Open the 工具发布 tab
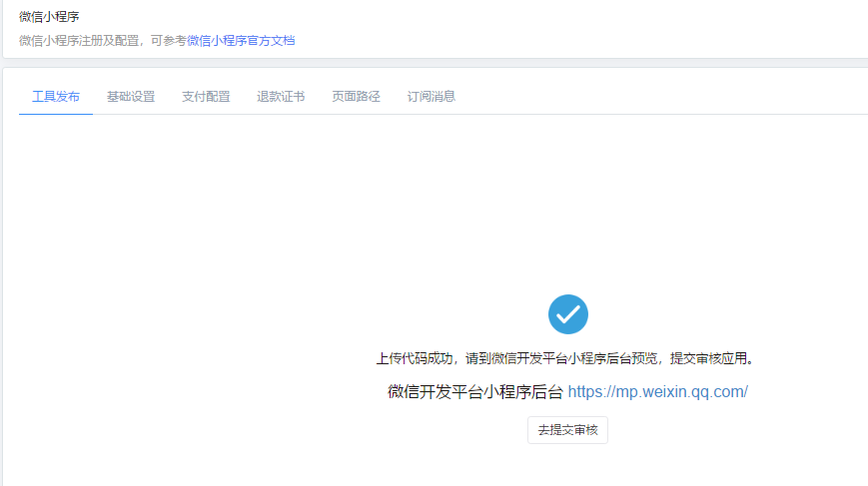Image resolution: width=868 pixels, height=486 pixels. (x=56, y=96)
